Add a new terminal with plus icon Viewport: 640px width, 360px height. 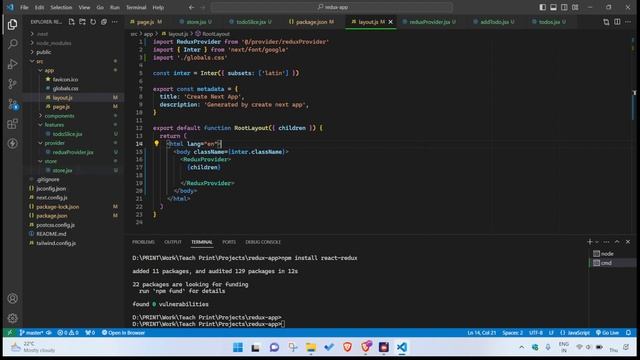(x=589, y=242)
